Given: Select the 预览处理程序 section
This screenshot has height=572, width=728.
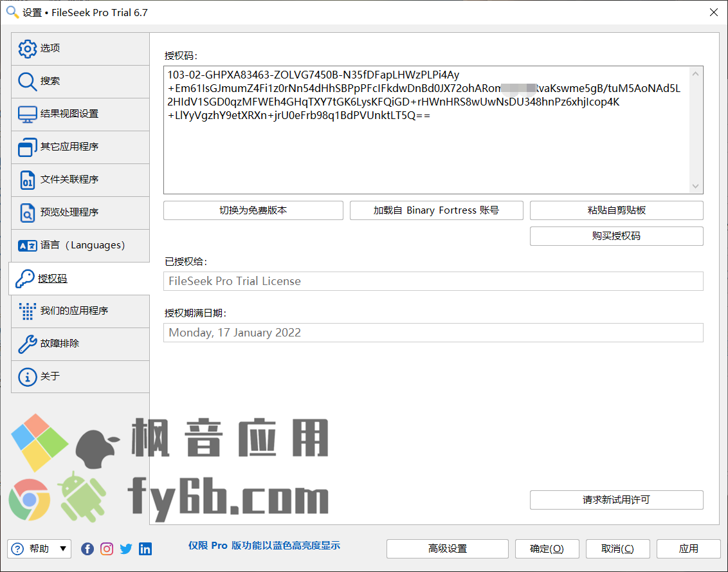Looking at the screenshot, I should pos(80,213).
